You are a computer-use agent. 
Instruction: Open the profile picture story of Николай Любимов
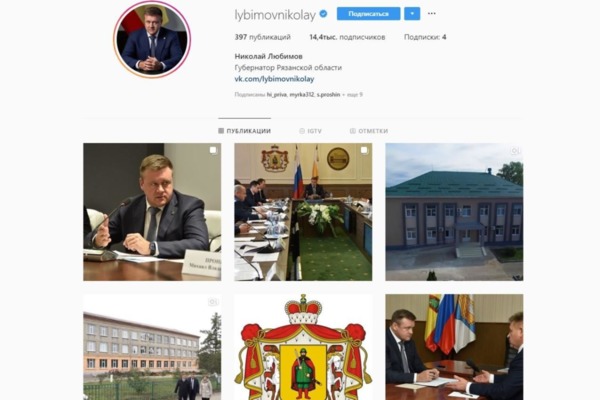152,39
